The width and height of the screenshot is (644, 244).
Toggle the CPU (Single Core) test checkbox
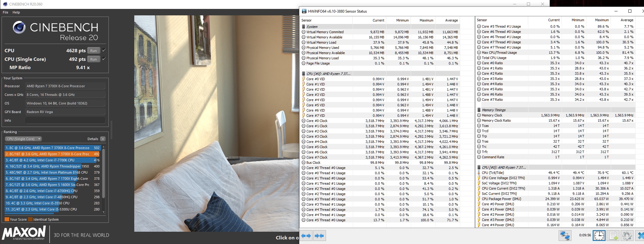(x=104, y=59)
